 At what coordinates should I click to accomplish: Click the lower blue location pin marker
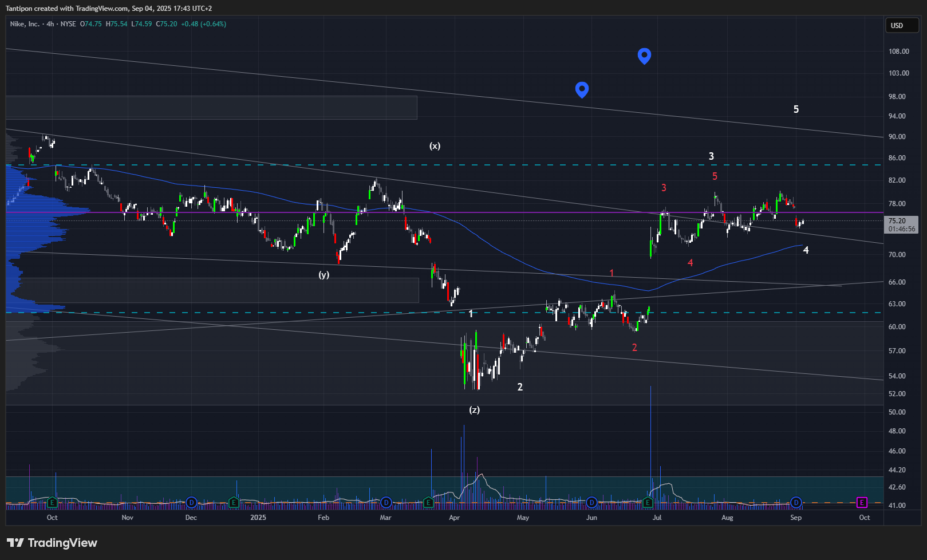[582, 89]
